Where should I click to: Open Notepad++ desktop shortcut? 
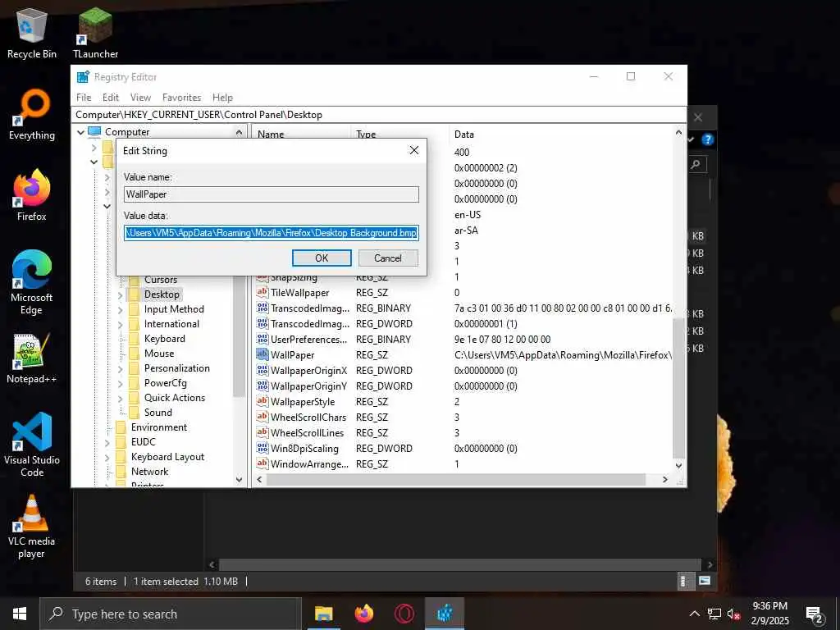click(32, 358)
